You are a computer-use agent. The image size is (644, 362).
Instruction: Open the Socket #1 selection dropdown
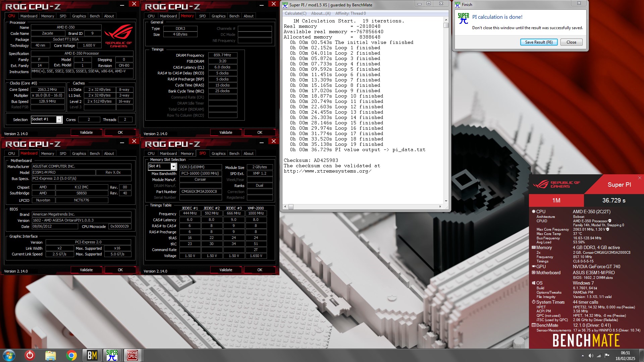point(59,119)
